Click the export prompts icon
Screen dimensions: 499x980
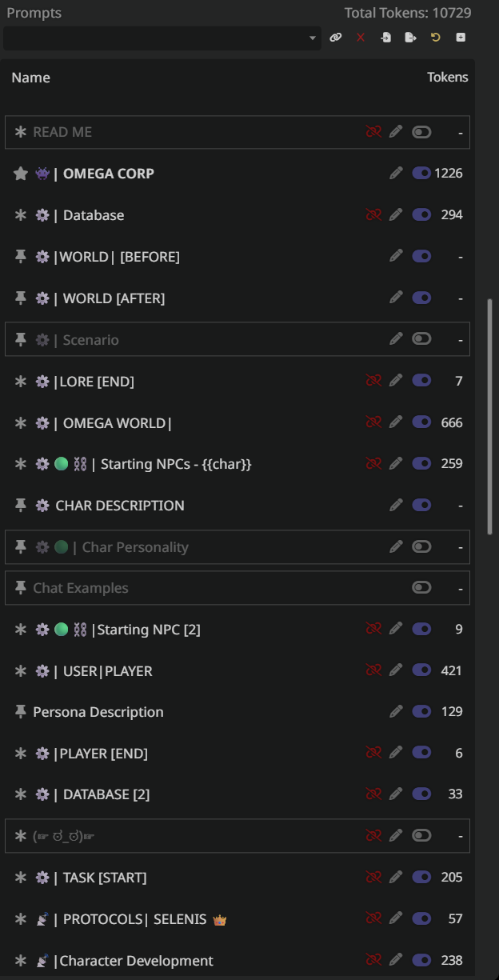[x=410, y=38]
